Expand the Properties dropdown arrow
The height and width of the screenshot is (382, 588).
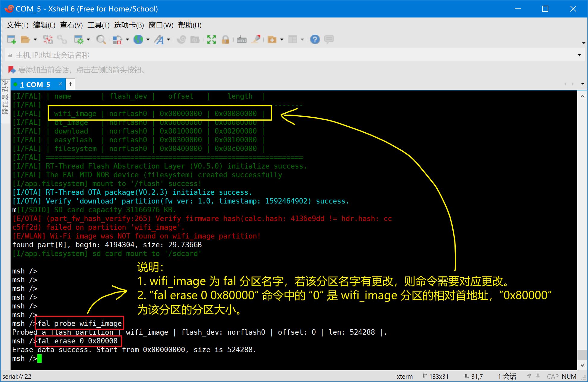(x=88, y=39)
